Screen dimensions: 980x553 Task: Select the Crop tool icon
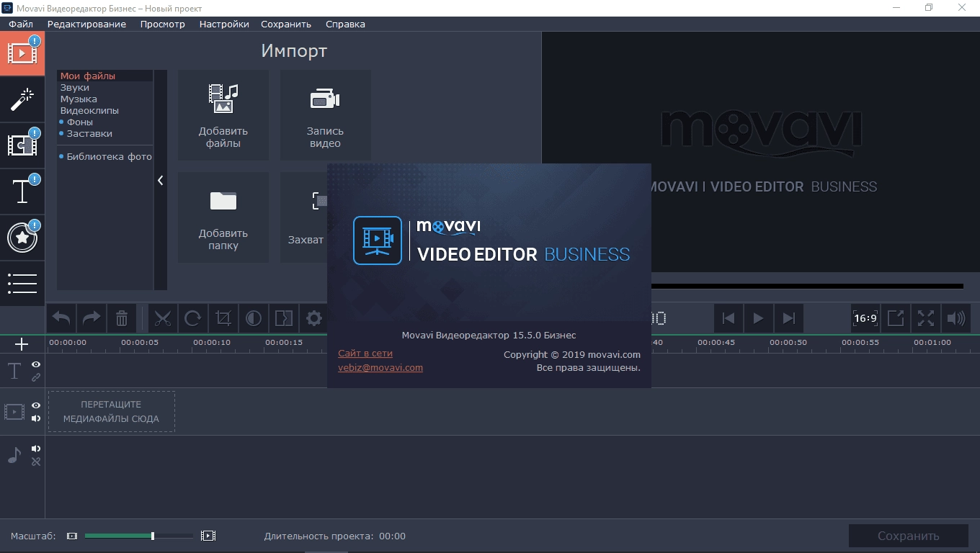(223, 318)
